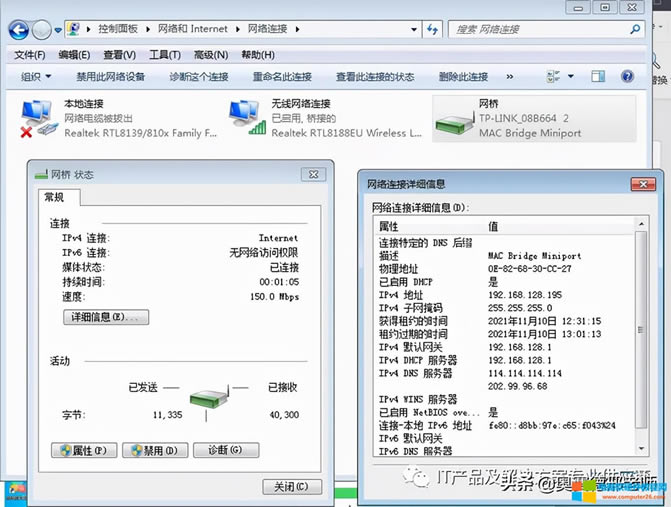The width and height of the screenshot is (671, 507).
Task: Select the 连接-本地 IPv6 地址 row
Action: (x=505, y=426)
